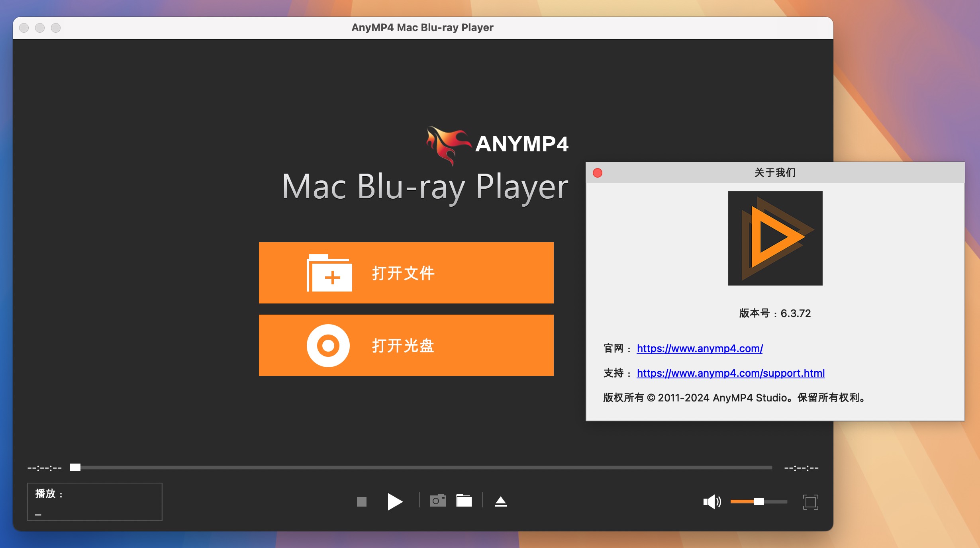The height and width of the screenshot is (548, 980).
Task: Adjust the volume slider
Action: [759, 501]
